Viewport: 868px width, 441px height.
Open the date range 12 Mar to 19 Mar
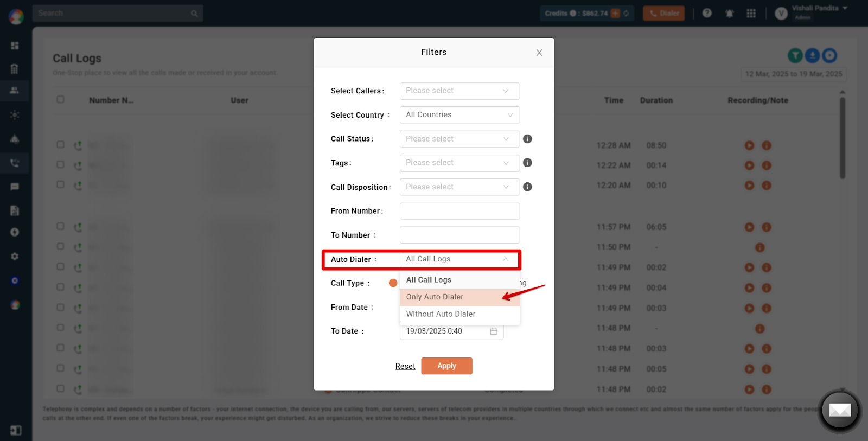(x=794, y=74)
